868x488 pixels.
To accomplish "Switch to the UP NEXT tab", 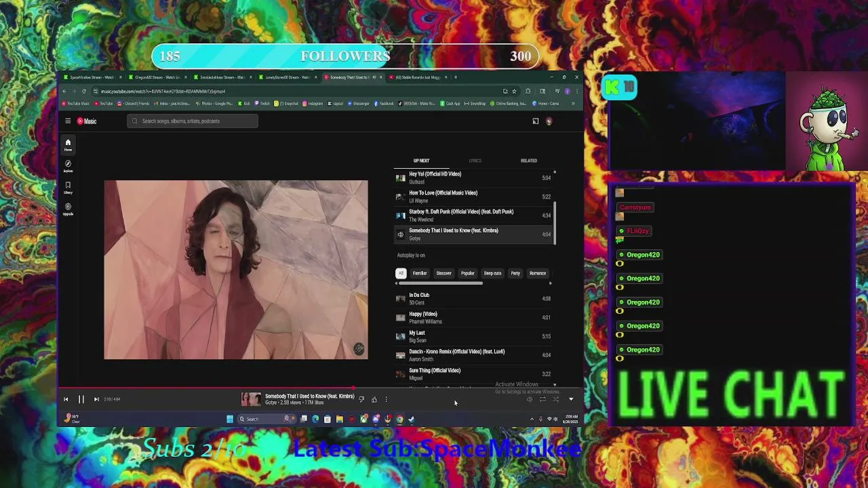I will [x=421, y=161].
